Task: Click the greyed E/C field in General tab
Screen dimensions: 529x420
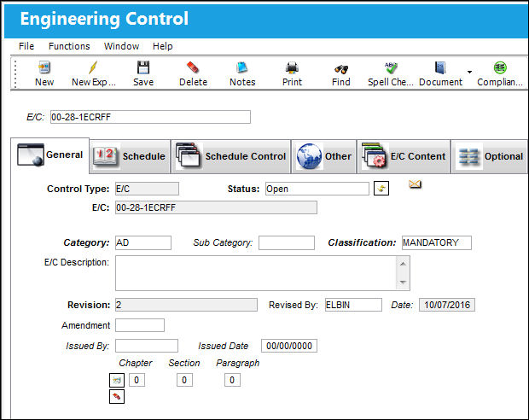Action: click(x=216, y=207)
